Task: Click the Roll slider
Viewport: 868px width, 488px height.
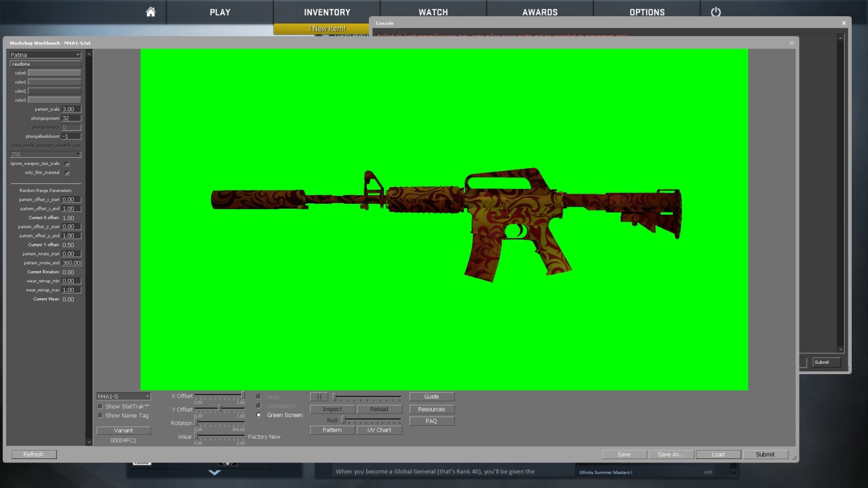Action: pos(372,420)
